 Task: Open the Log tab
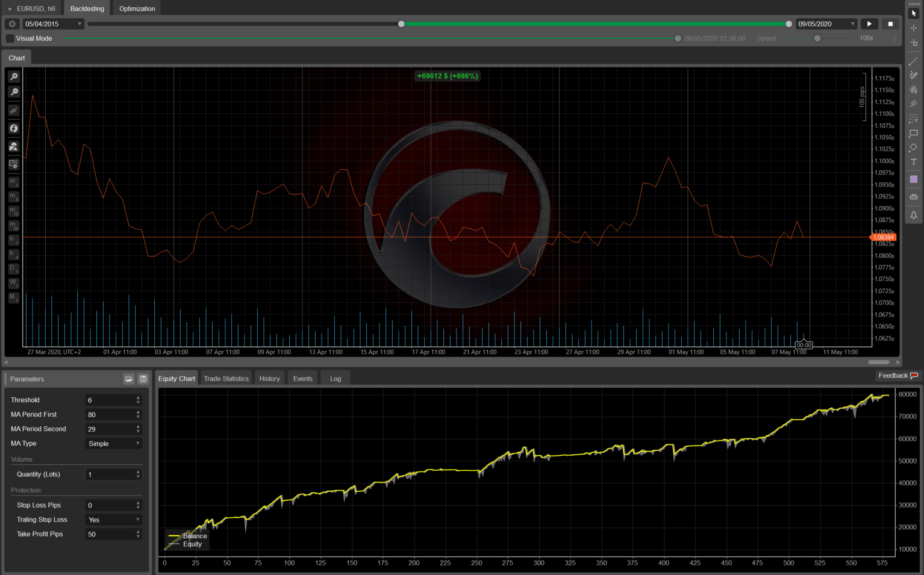(x=336, y=379)
